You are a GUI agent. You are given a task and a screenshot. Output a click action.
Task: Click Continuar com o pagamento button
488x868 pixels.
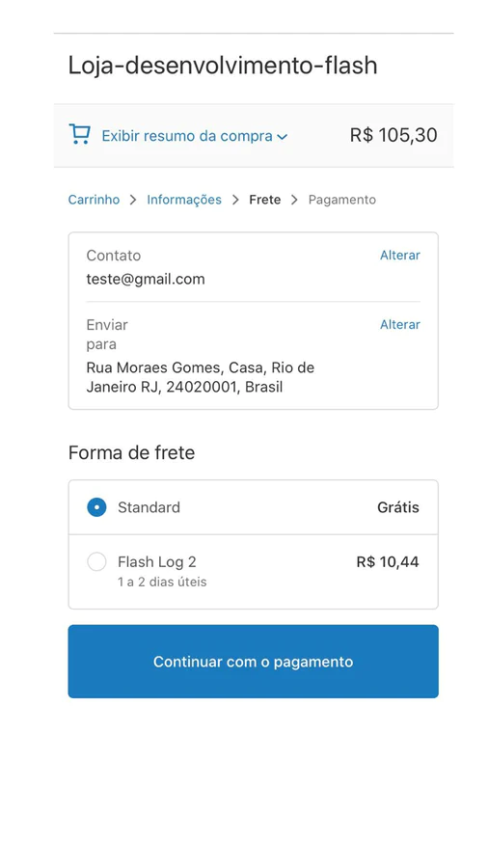pos(254,662)
